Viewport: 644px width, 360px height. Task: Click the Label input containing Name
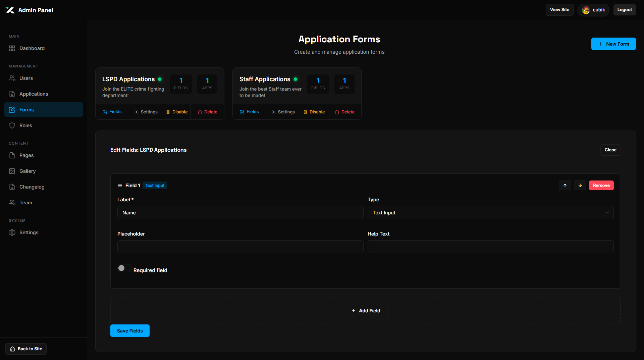click(240, 213)
